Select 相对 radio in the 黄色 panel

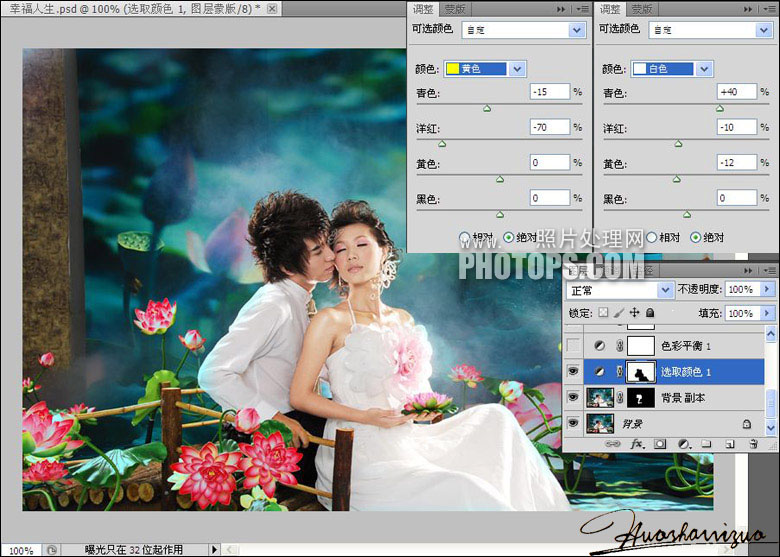pos(464,237)
